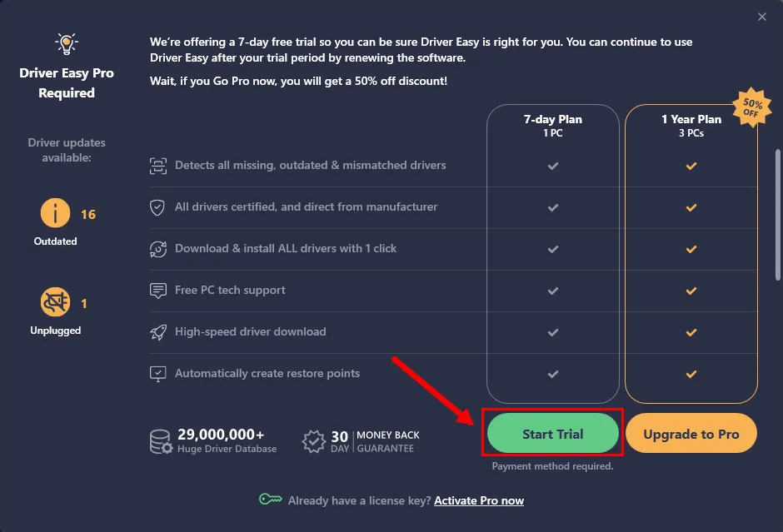This screenshot has height=532, width=783.
Task: Select the missing drivers detection icon
Action: (157, 165)
